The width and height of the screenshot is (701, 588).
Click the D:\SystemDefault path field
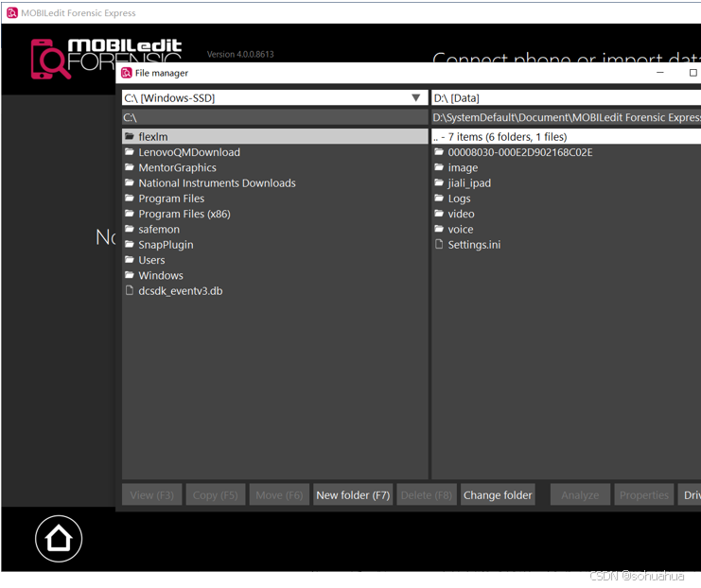coord(566,117)
